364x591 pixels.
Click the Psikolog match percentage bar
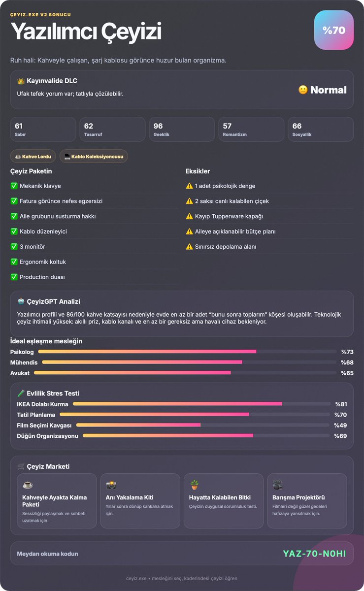pos(187,352)
